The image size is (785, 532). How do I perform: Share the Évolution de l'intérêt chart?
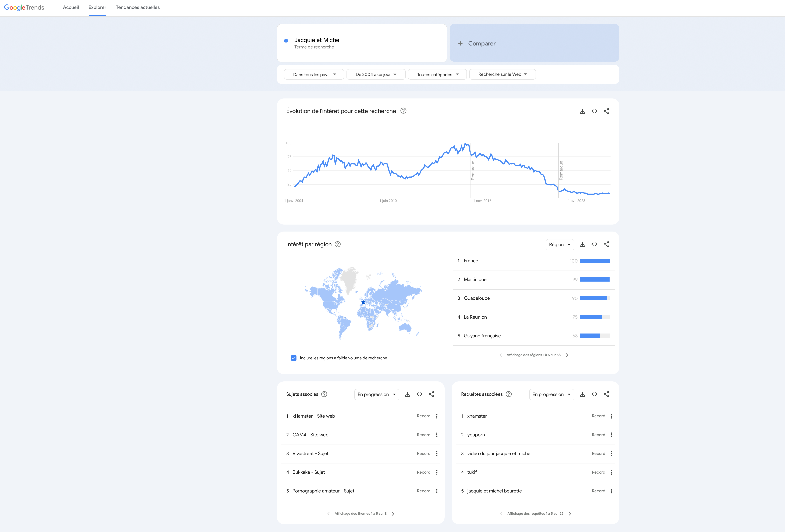click(606, 111)
